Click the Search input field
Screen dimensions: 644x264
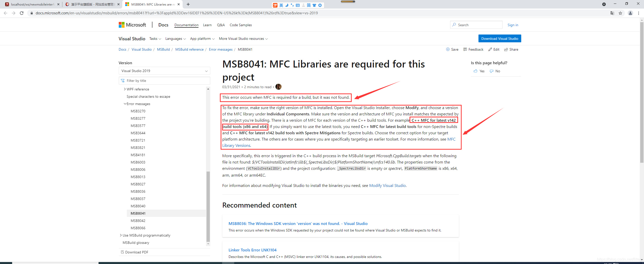pos(476,25)
